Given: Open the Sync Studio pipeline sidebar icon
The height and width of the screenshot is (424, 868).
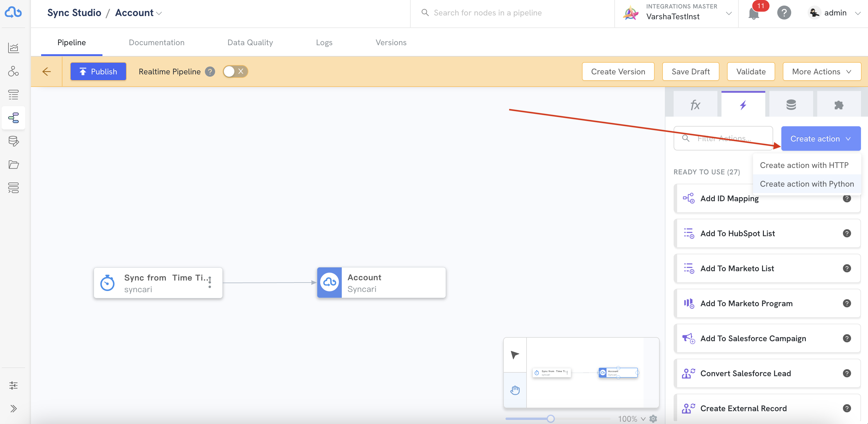Looking at the screenshot, I should point(13,118).
